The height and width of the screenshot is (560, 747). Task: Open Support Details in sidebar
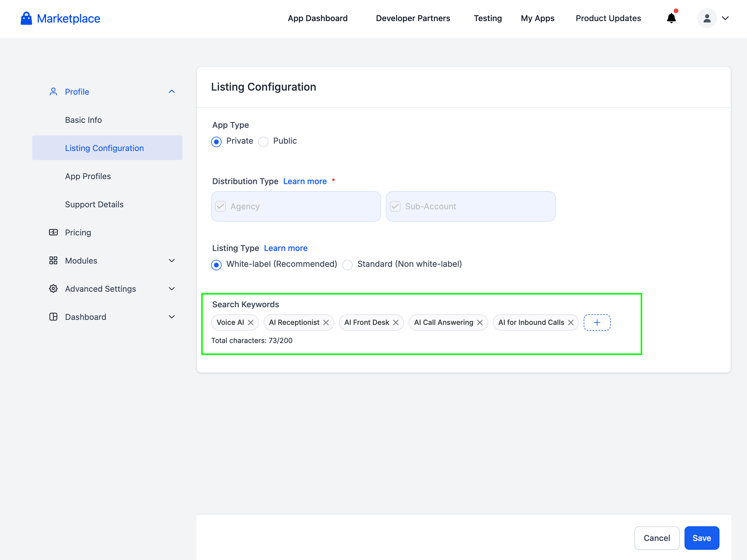pyautogui.click(x=94, y=204)
